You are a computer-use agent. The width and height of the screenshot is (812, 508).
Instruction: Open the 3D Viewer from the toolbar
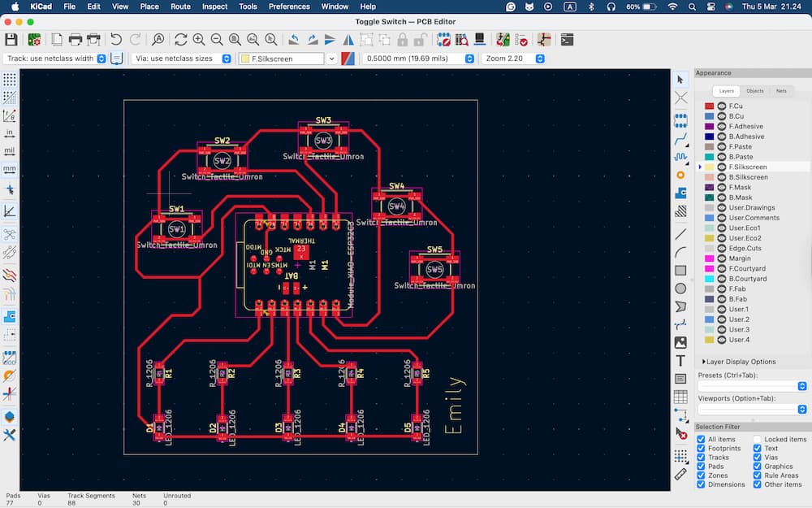[480, 39]
